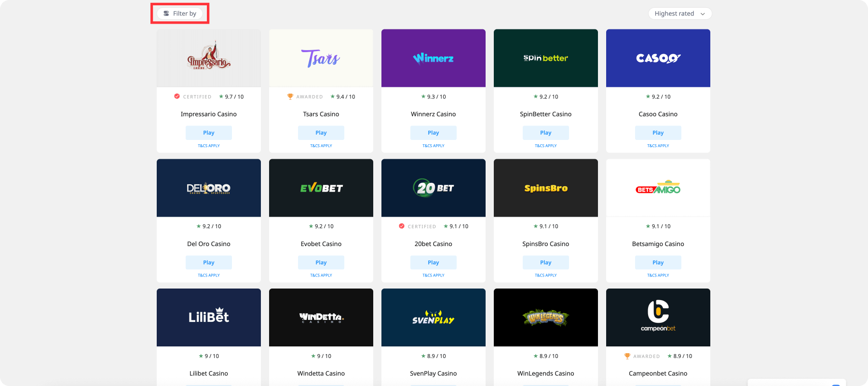The width and height of the screenshot is (868, 386).
Task: Click the star rating icon on Winnerz
Action: pos(423,96)
